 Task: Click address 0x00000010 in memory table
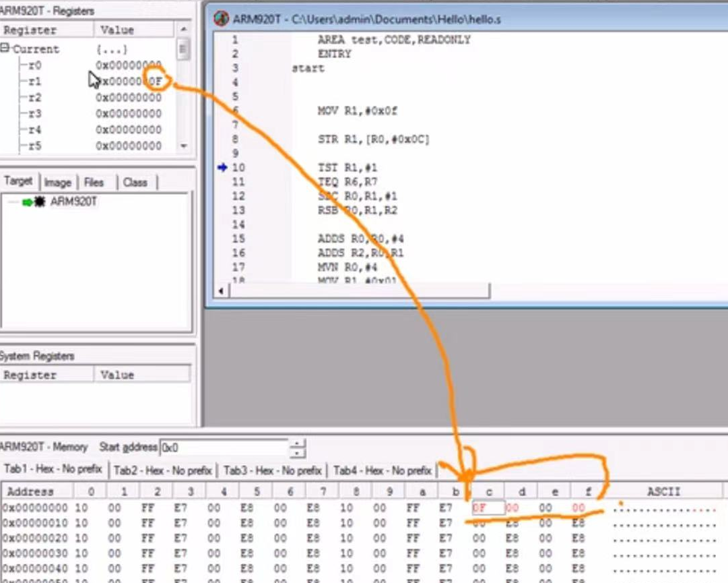(35, 523)
